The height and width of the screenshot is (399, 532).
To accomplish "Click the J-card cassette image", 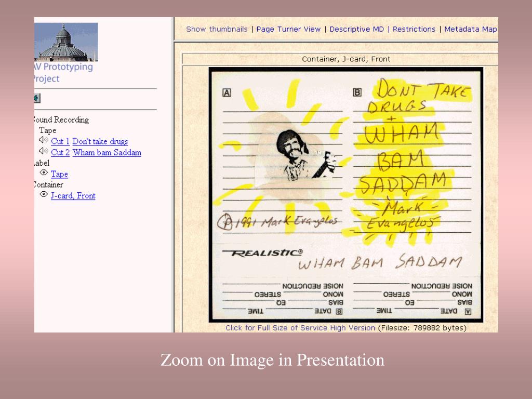I will tap(345, 195).
